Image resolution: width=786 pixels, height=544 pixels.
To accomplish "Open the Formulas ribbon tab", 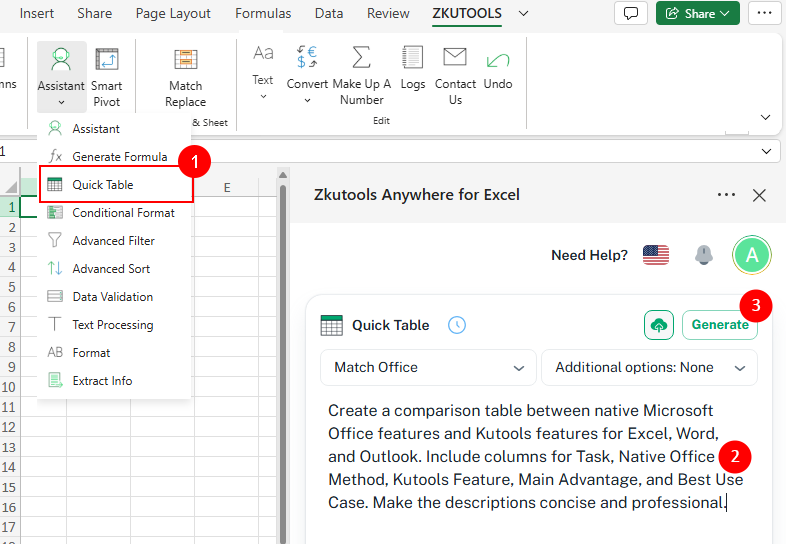I will [x=263, y=14].
